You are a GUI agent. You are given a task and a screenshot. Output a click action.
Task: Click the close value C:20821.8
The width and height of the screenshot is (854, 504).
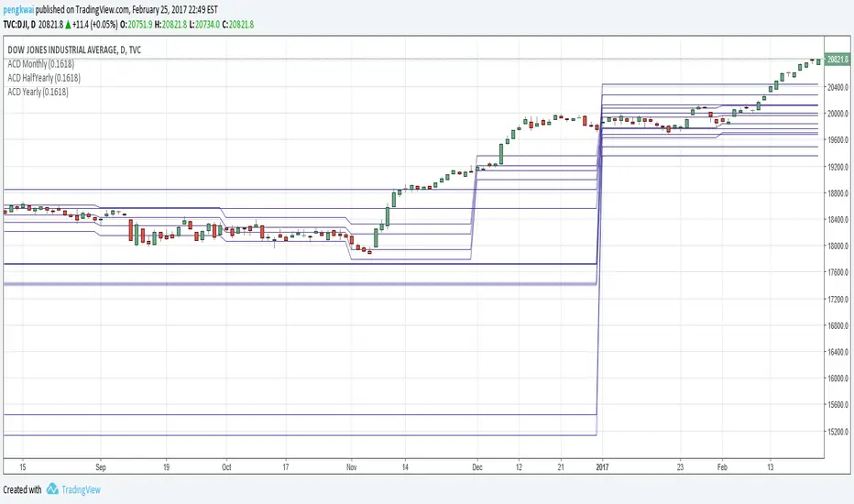(x=238, y=25)
